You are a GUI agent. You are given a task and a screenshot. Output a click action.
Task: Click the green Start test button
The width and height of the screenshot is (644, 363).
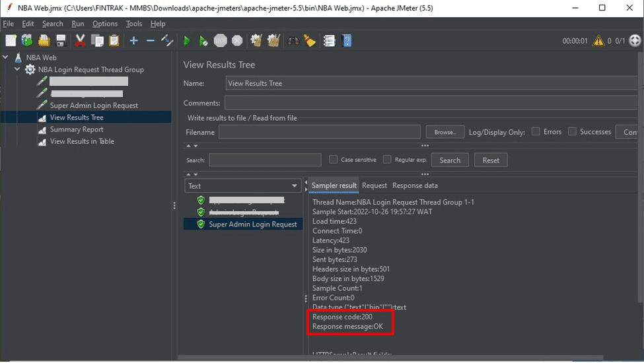pyautogui.click(x=187, y=41)
